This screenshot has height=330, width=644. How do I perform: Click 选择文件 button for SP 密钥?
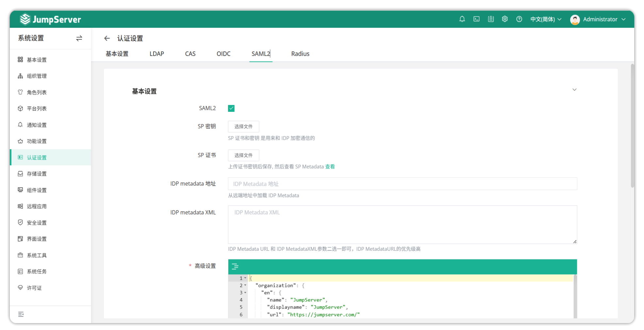click(243, 127)
